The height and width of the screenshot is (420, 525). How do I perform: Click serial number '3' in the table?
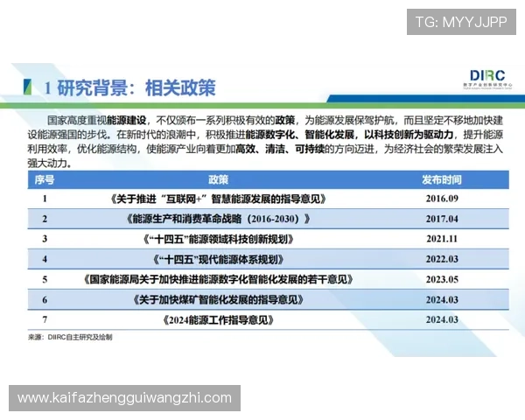(45, 239)
